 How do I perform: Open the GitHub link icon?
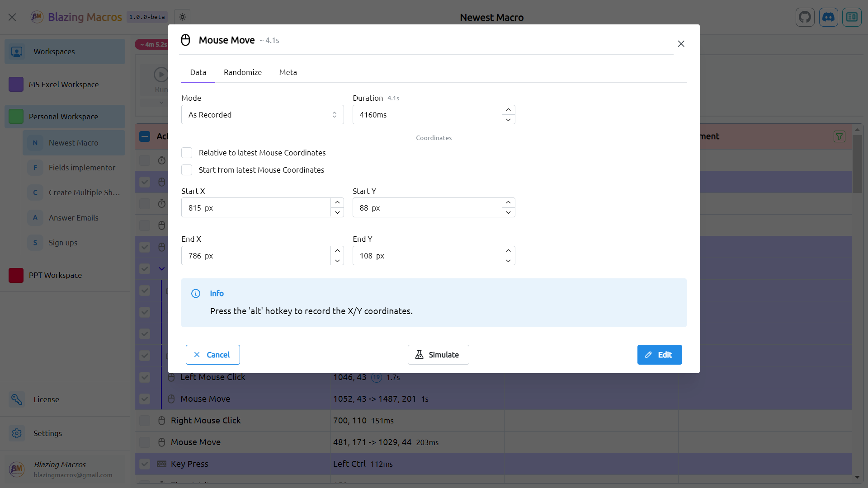805,17
